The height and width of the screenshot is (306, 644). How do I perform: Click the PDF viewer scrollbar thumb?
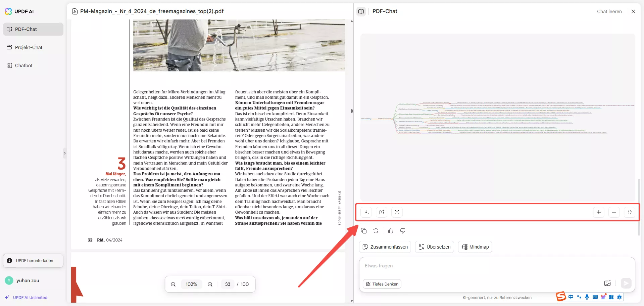352,111
